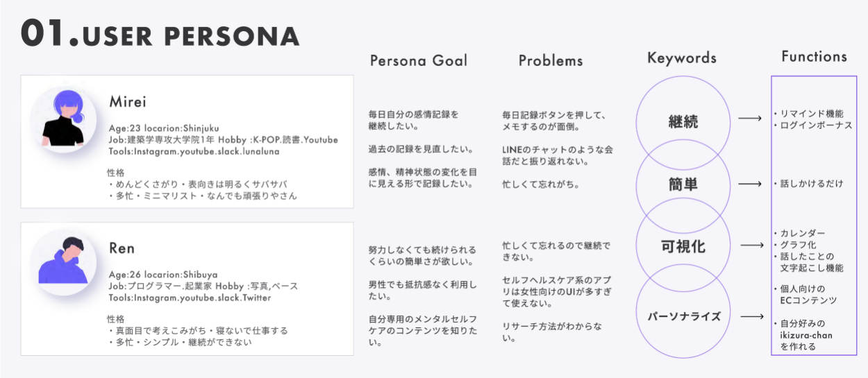Click the 01.USER PERSONA title

pos(160,35)
